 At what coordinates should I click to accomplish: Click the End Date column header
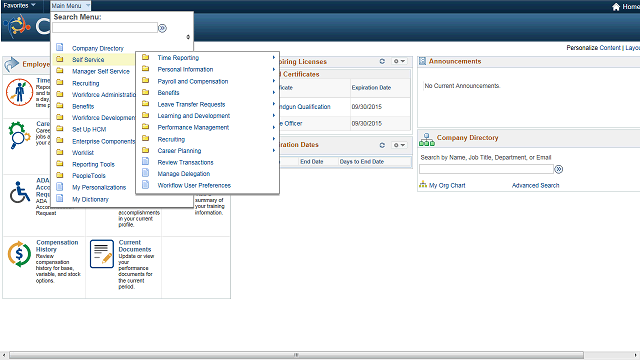click(311, 162)
